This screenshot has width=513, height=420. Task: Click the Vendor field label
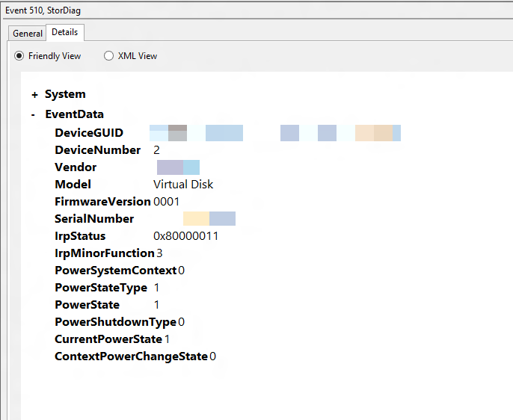[x=76, y=167]
